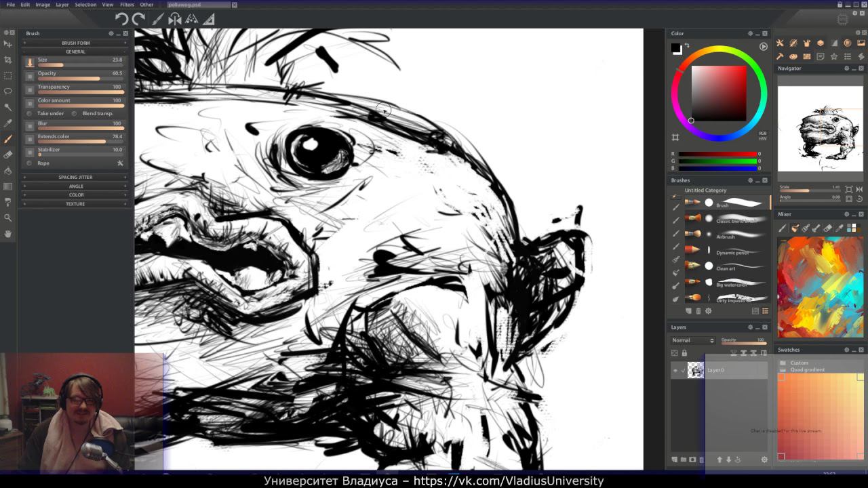
Task: Click the star icon in panel shortcuts
Action: point(834,56)
